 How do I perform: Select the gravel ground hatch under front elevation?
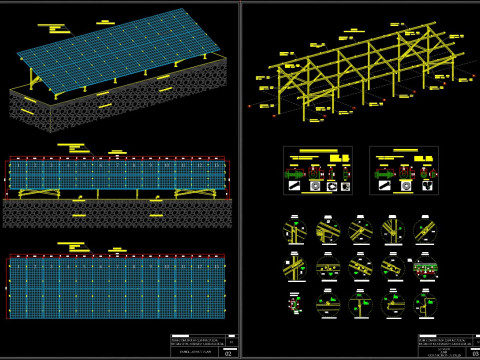click(117, 214)
